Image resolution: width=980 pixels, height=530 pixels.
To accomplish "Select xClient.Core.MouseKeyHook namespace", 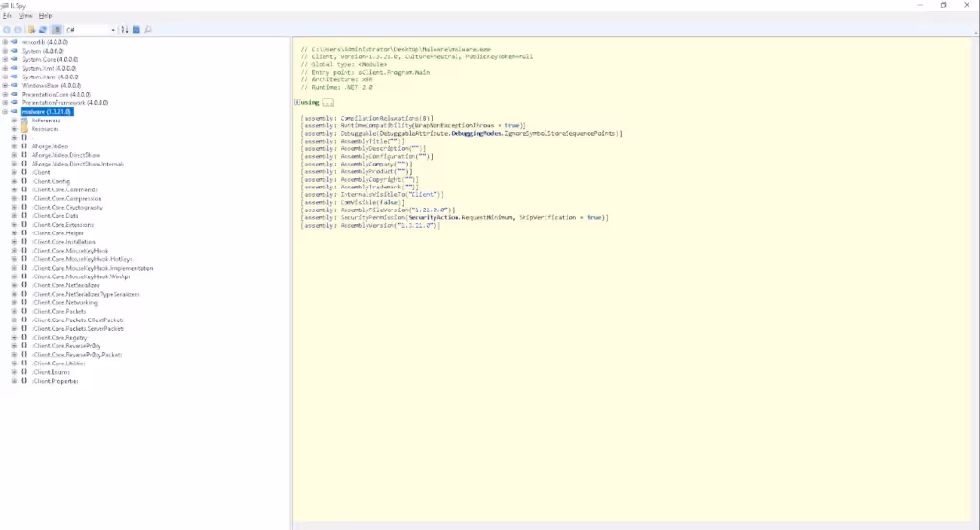I will click(x=69, y=251).
